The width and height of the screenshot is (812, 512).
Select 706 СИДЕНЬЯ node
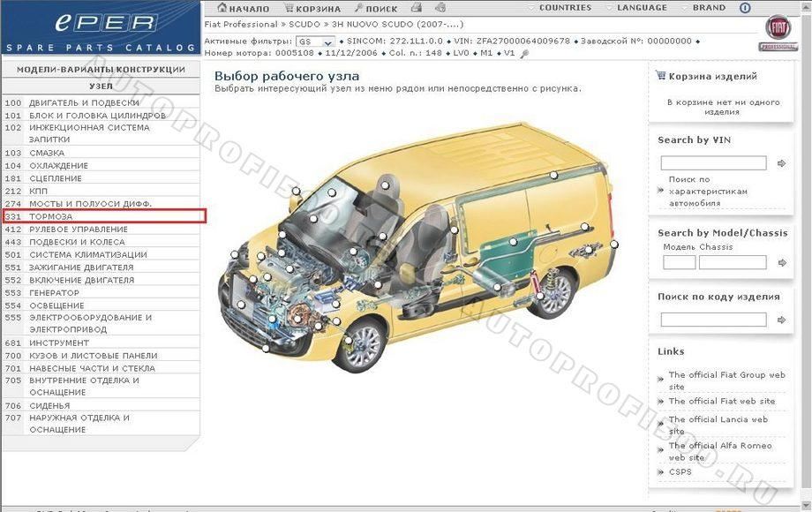coord(101,406)
